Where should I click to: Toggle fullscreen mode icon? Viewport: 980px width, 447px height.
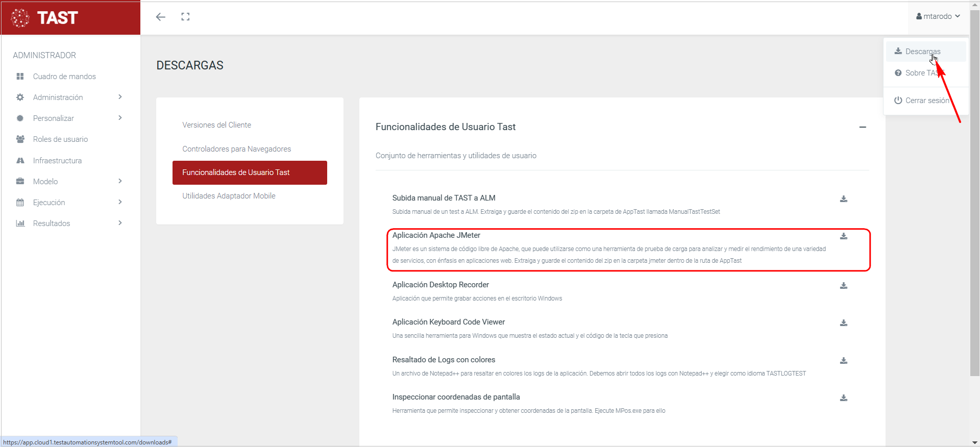185,17
